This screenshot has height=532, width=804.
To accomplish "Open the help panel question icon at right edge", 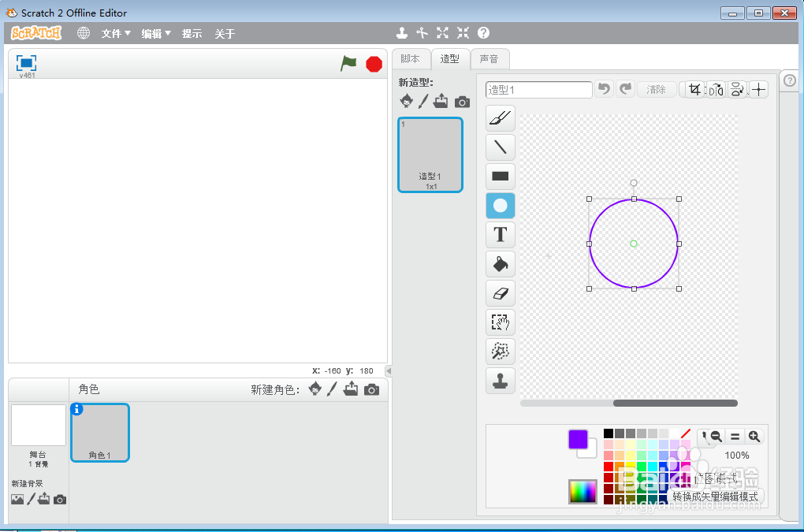I will click(x=790, y=80).
